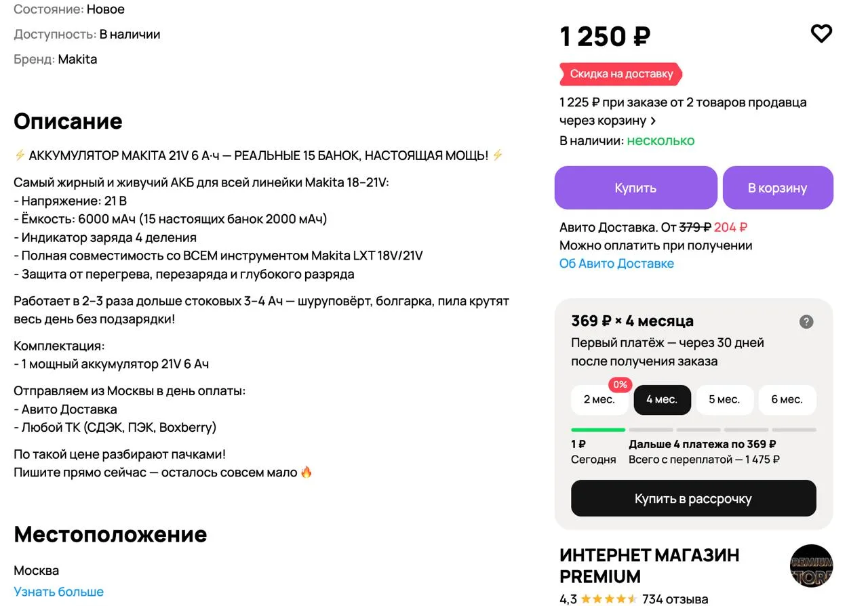Click the 1 250 ₽ price

(x=605, y=37)
